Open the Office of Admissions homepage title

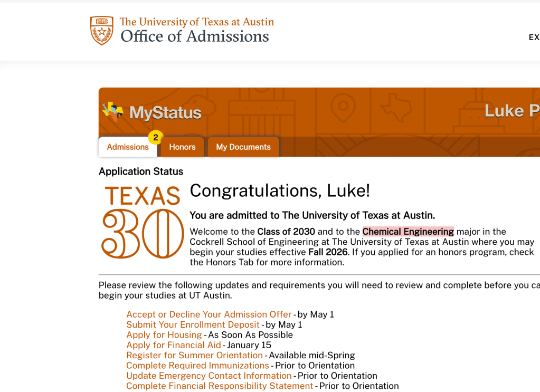(x=194, y=36)
